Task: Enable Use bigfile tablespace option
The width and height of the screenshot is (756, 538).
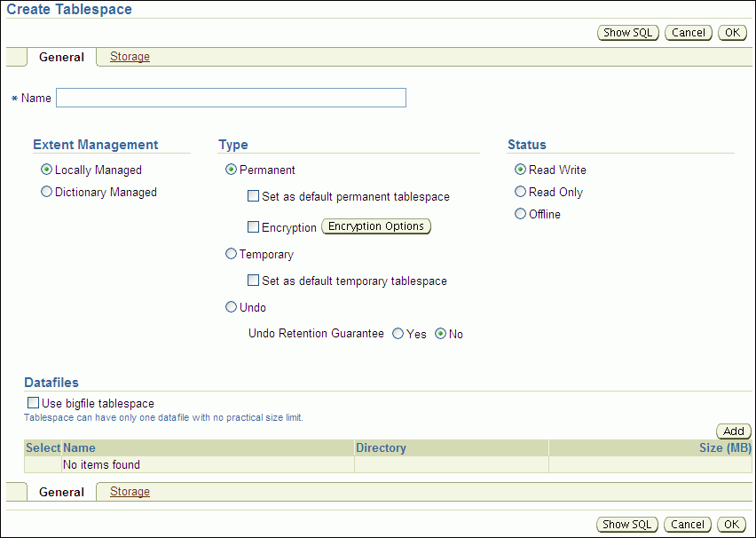Action: click(34, 403)
